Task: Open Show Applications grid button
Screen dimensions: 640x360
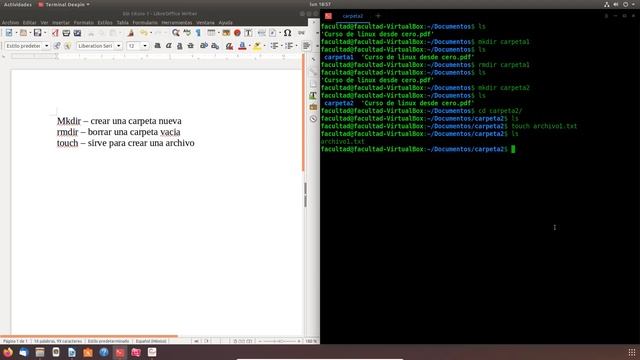Action: point(631,352)
